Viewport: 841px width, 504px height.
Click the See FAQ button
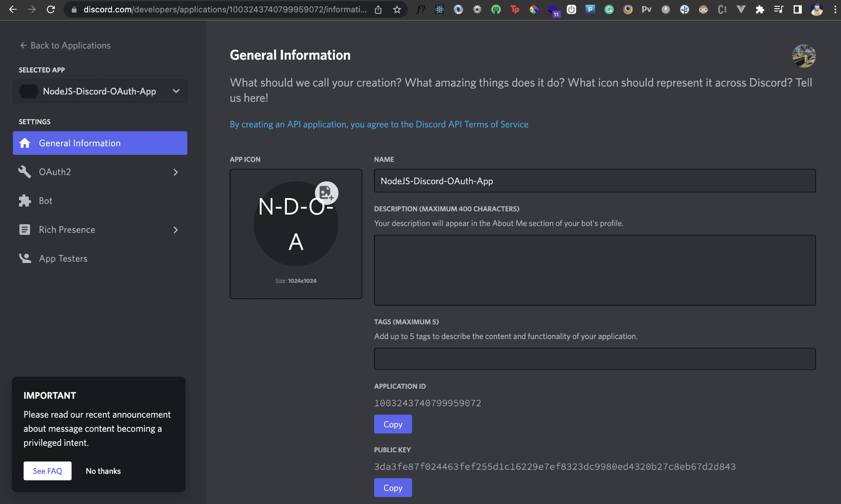tap(48, 471)
